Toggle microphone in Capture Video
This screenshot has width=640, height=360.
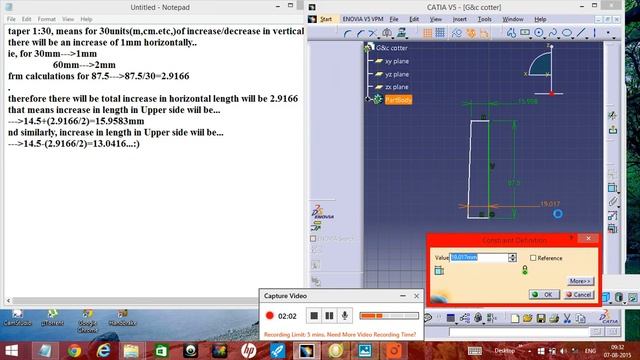tap(344, 316)
